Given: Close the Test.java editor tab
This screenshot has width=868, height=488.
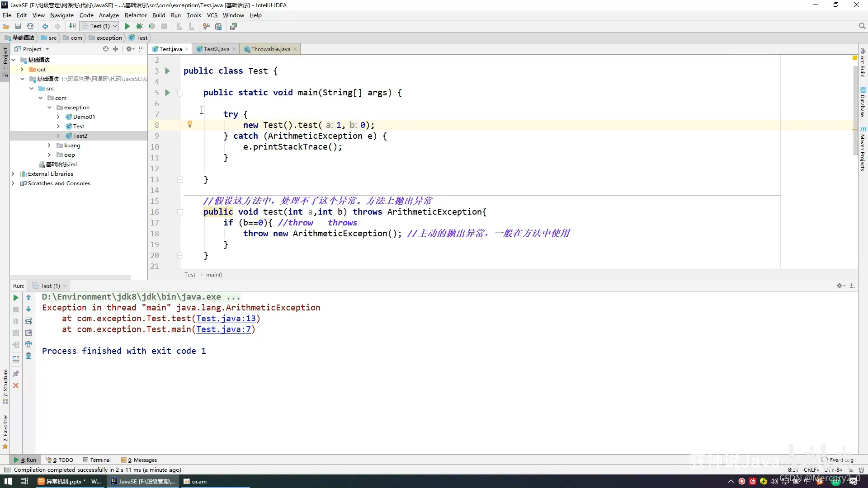Looking at the screenshot, I should click(x=186, y=49).
